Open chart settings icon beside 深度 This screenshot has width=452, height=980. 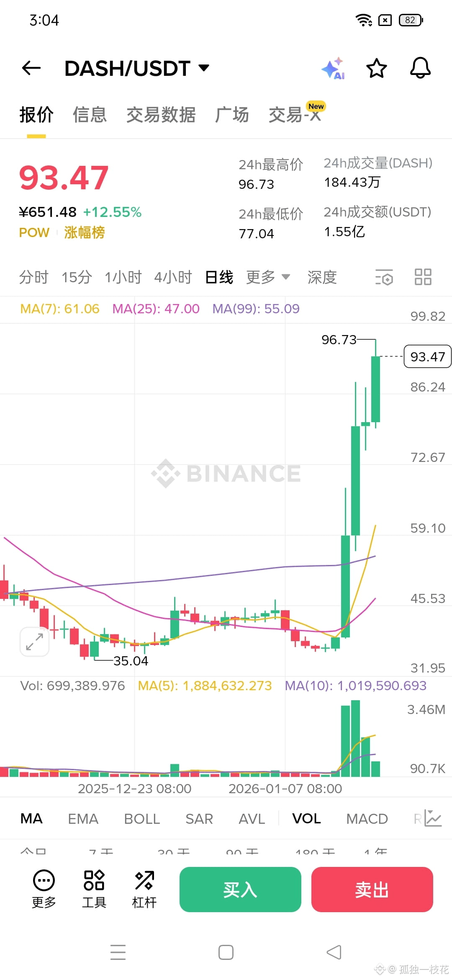384,277
